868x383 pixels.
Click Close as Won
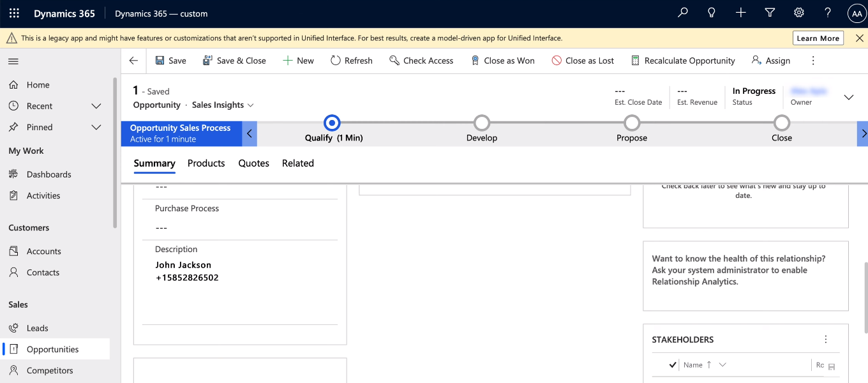[x=502, y=61]
